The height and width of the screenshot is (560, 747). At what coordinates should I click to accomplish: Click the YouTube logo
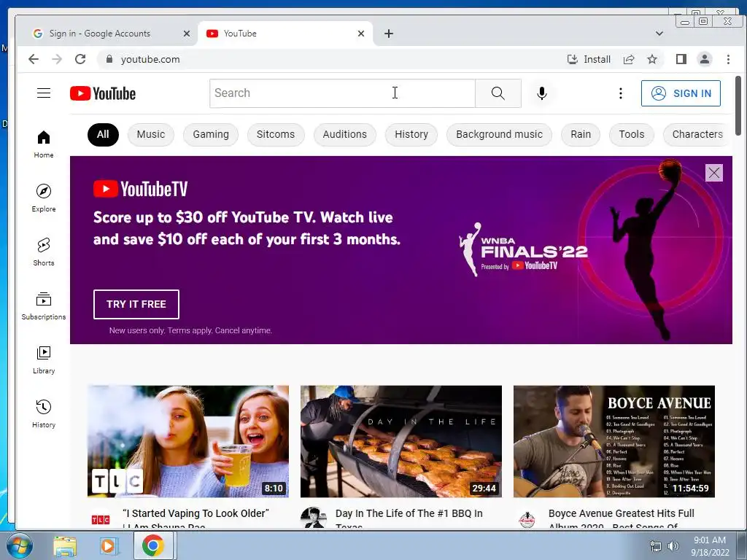point(103,93)
